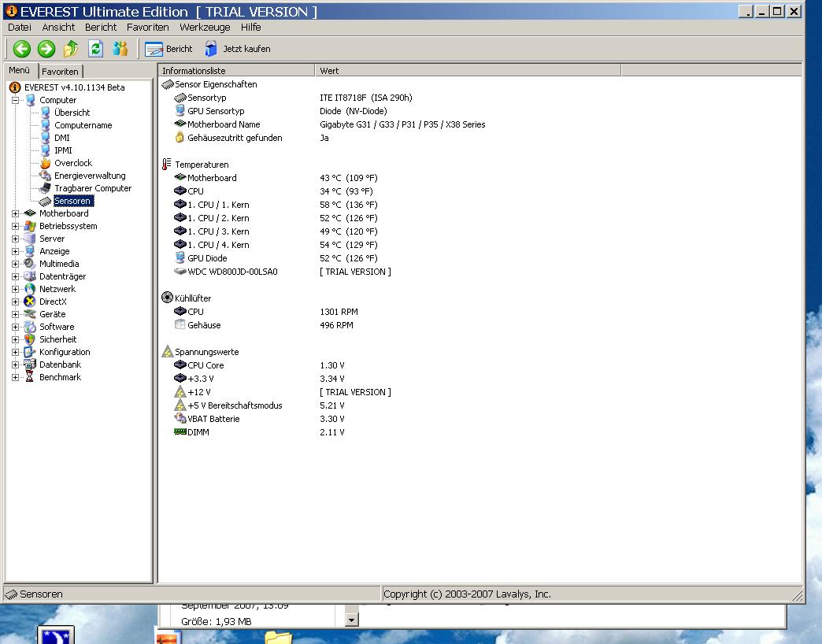Image resolution: width=822 pixels, height=644 pixels.
Task: Click the Sicherheit shield icon
Action: pyautogui.click(x=30, y=339)
